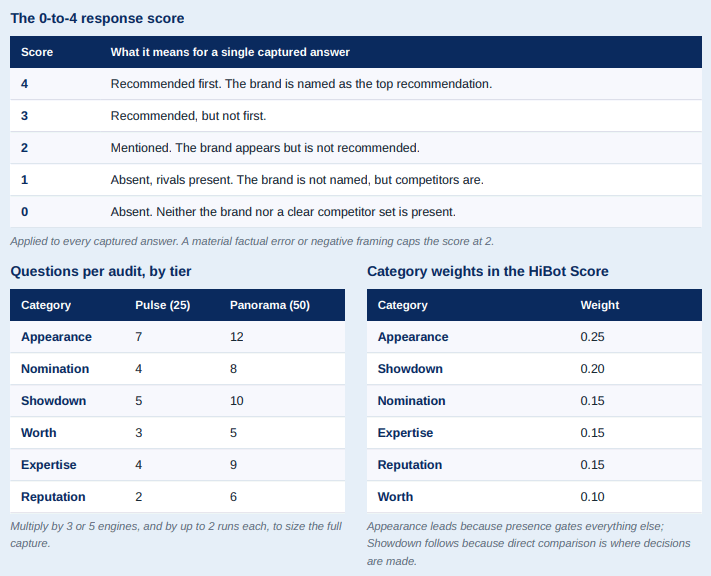
Task: Click the score 0 row number
Action: (x=24, y=212)
